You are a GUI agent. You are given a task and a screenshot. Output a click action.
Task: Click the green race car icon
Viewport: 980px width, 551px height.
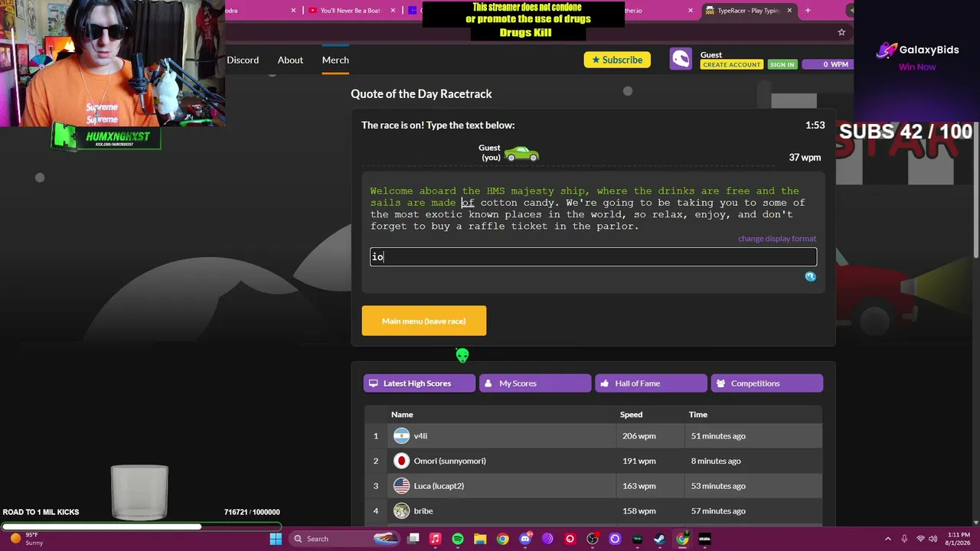(x=521, y=154)
